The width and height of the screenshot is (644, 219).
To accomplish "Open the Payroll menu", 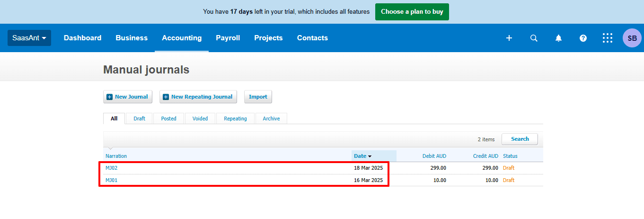I will click(x=228, y=38).
